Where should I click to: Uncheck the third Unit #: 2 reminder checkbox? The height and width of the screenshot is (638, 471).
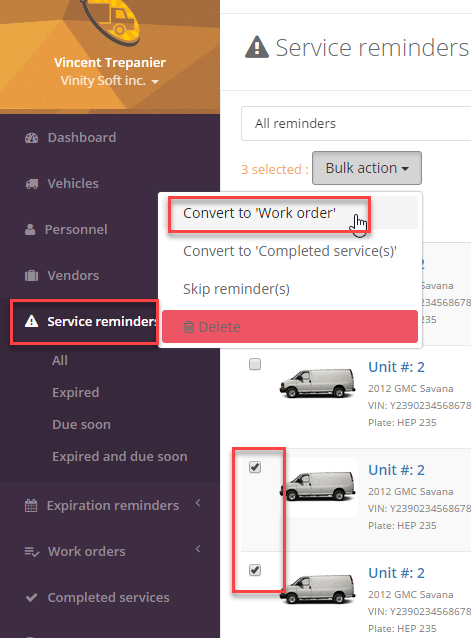click(255, 467)
